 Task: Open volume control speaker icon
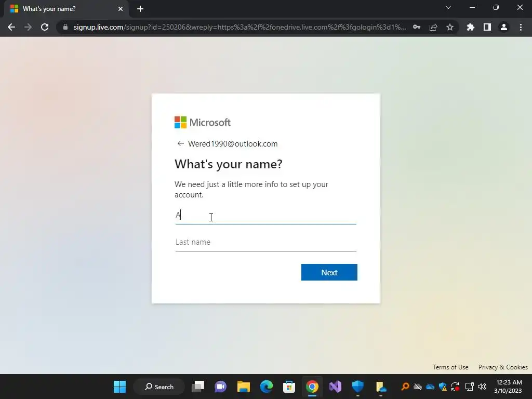[482, 387]
